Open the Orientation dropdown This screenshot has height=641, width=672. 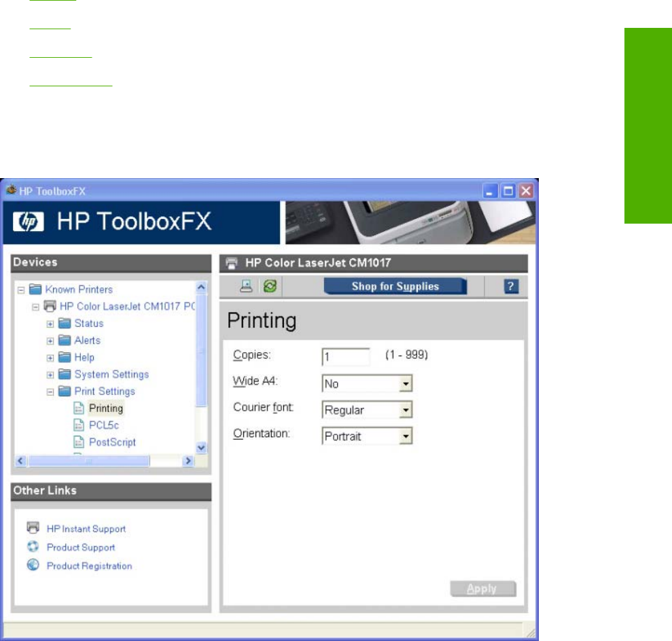tap(406, 436)
